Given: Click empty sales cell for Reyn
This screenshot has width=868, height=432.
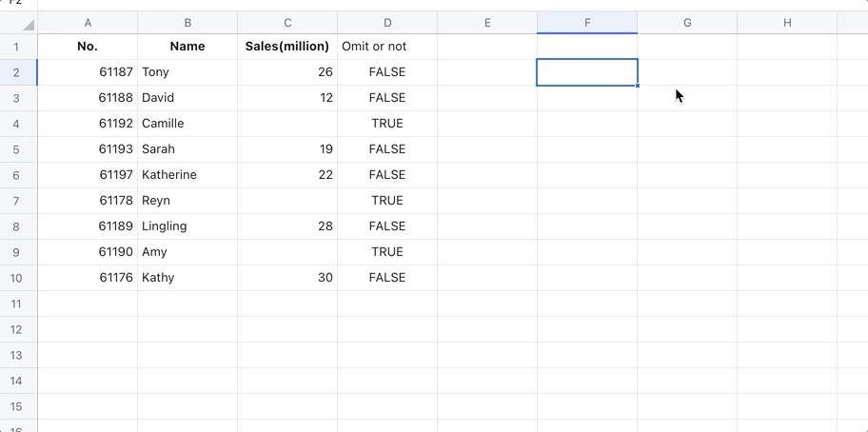Looking at the screenshot, I should click(x=287, y=201).
